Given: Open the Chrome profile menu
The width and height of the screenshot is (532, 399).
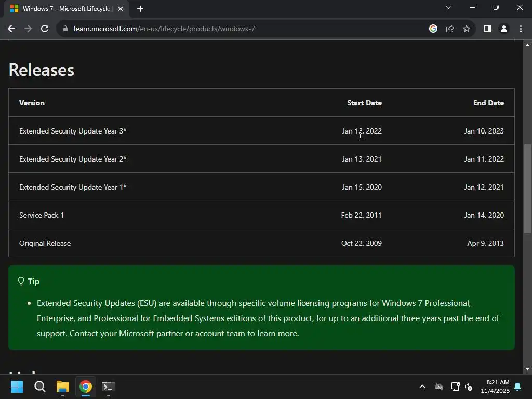Looking at the screenshot, I should tap(504, 29).
